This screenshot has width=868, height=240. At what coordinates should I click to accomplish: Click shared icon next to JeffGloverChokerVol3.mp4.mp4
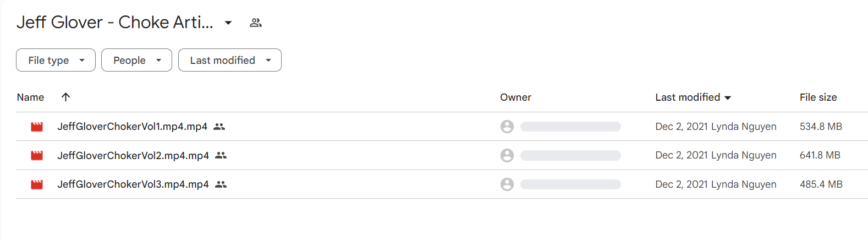tap(221, 184)
